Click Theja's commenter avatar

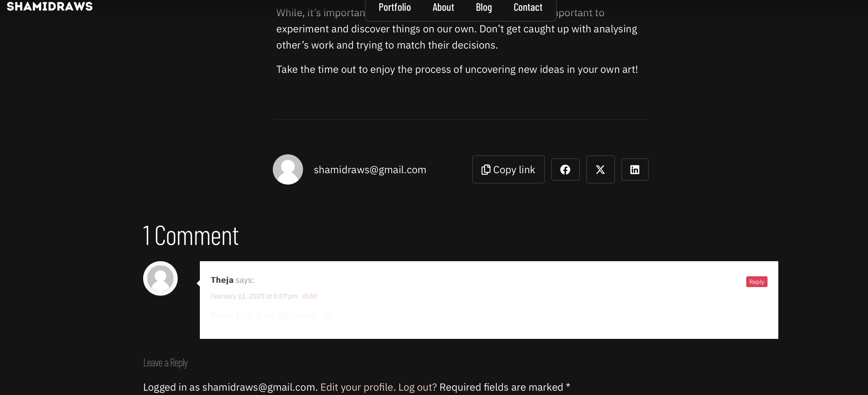click(x=160, y=278)
